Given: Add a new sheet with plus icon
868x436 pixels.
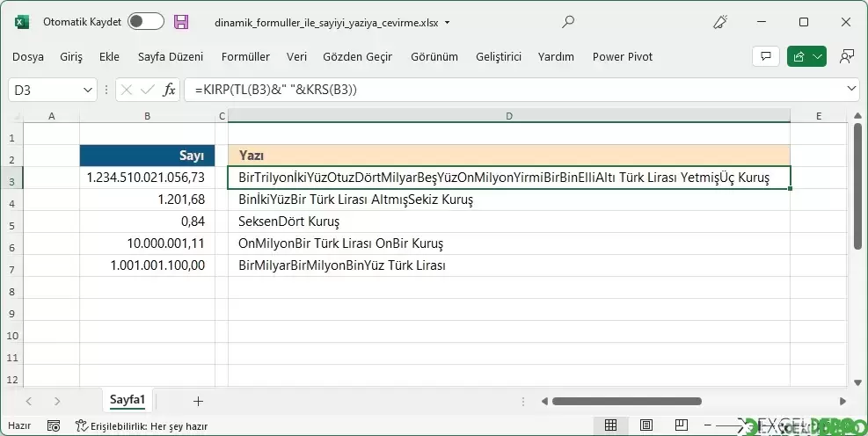Looking at the screenshot, I should point(198,402).
